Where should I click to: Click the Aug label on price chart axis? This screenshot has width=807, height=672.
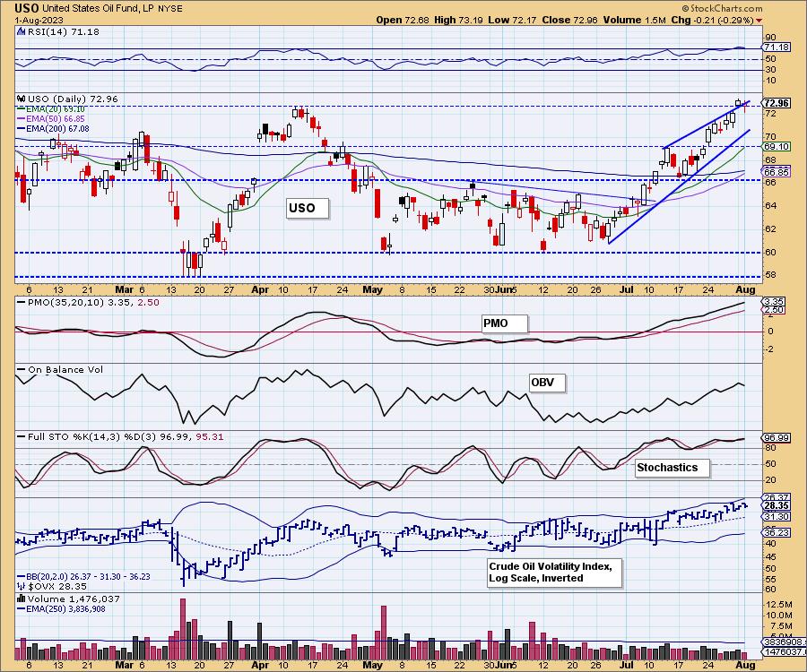point(746,290)
